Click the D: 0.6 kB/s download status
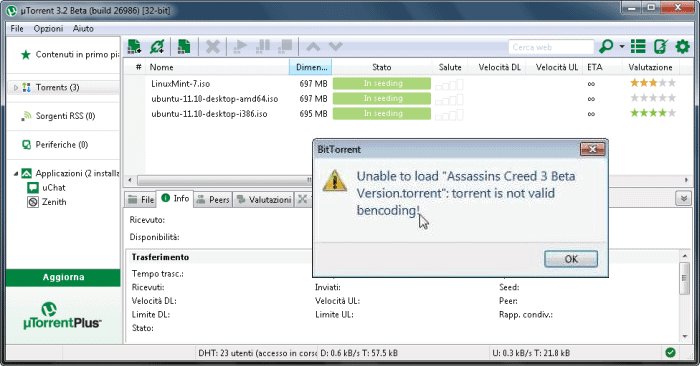The width and height of the screenshot is (700, 366). point(359,353)
